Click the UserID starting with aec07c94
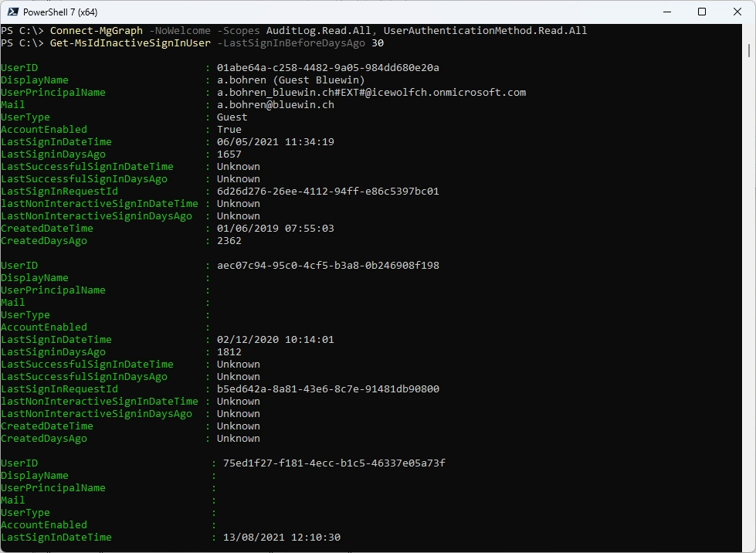The height and width of the screenshot is (553, 756). [327, 266]
